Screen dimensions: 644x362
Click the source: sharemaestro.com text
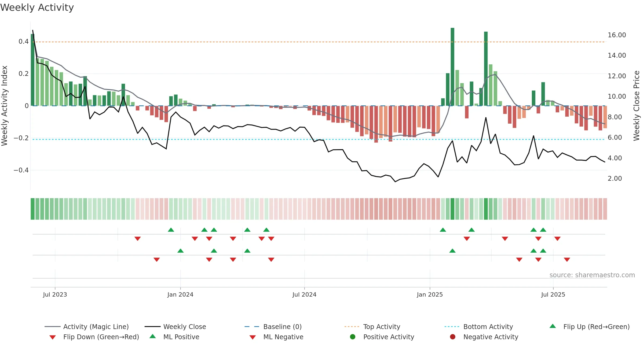coord(592,275)
